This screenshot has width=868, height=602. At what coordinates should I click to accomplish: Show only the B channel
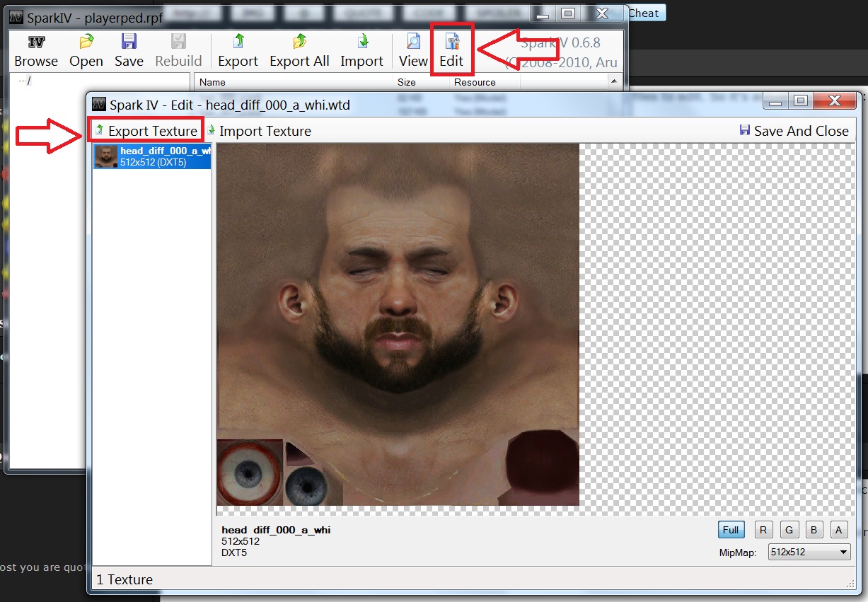click(x=814, y=530)
